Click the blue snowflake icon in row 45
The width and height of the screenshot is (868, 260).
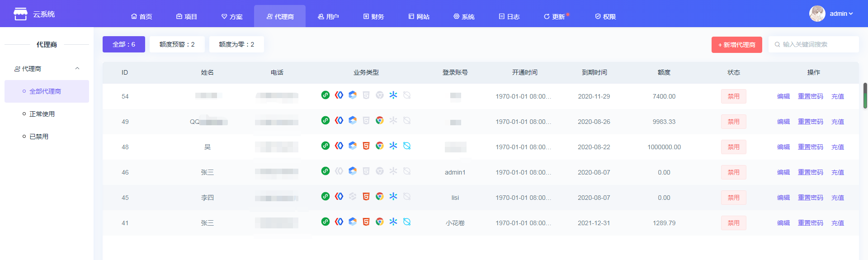click(393, 196)
